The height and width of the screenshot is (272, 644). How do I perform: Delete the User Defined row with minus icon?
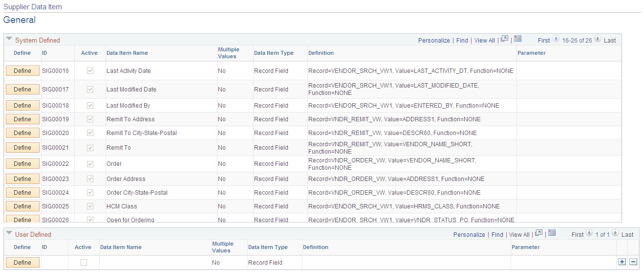coord(633,262)
